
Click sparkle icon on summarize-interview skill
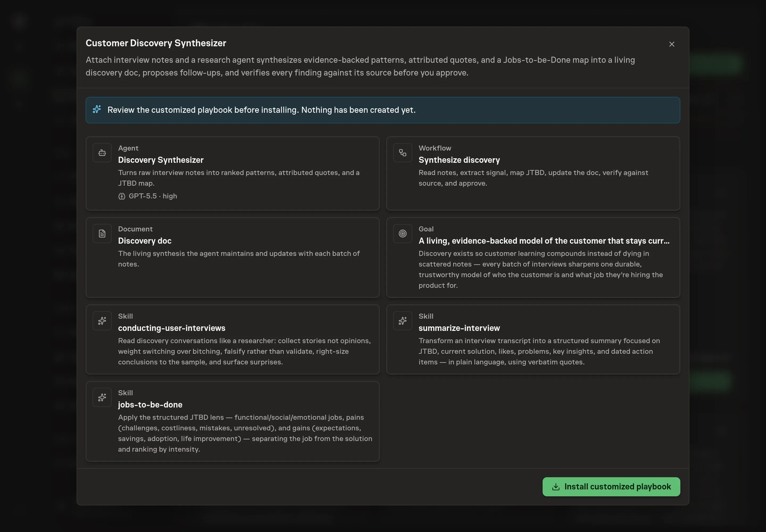[x=402, y=321]
